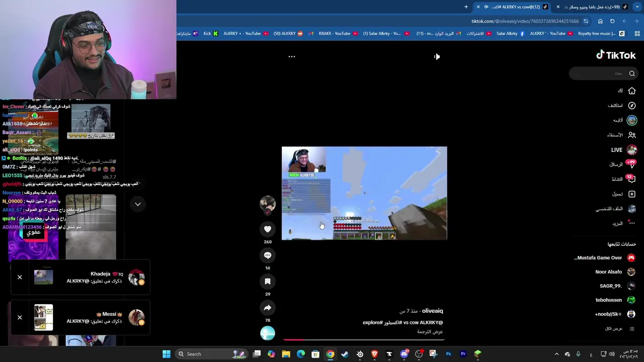Image resolution: width=644 pixels, height=362 pixels.
Task: Open the ALKRKY + - YouTube bookmark
Action: (246, 34)
